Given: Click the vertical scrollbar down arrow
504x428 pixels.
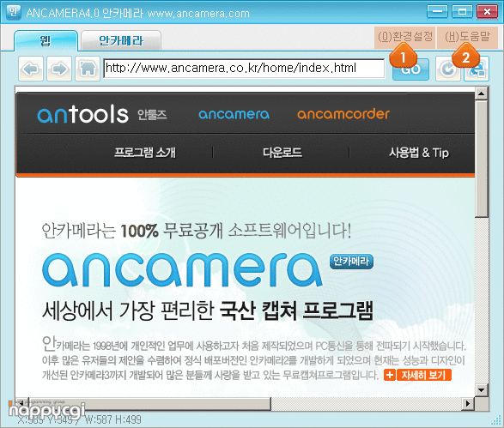Looking at the screenshot, I should (x=481, y=390).
